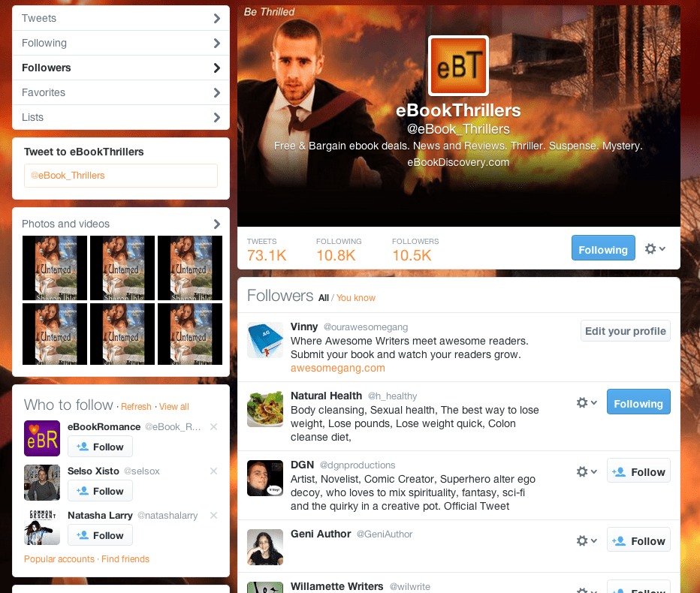Click Natural Health's salad avatar
The height and width of the screenshot is (593, 700).
pyautogui.click(x=265, y=409)
